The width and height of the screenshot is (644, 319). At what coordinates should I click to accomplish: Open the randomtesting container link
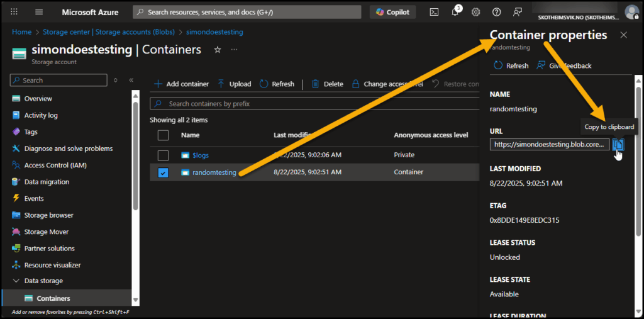[214, 172]
